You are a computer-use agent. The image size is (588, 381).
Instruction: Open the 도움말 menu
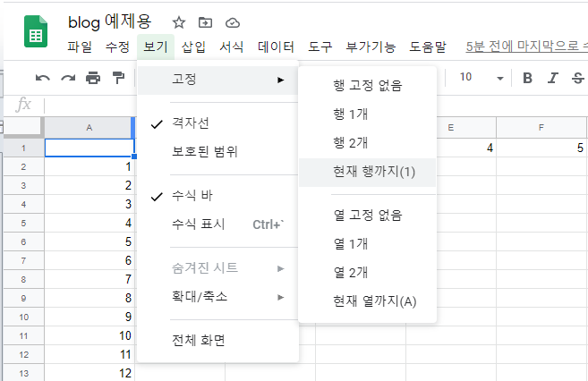(428, 47)
